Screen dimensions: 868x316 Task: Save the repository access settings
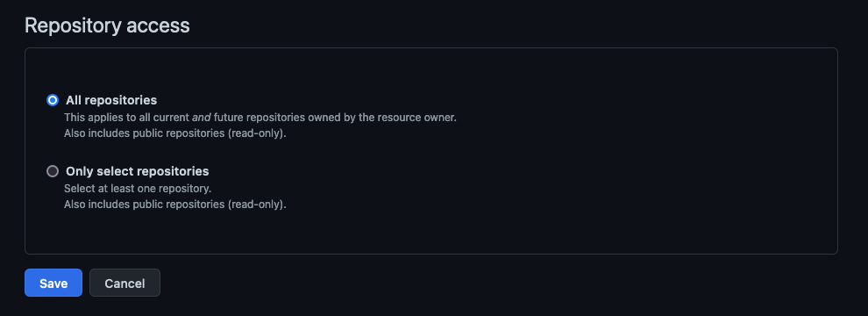click(53, 283)
